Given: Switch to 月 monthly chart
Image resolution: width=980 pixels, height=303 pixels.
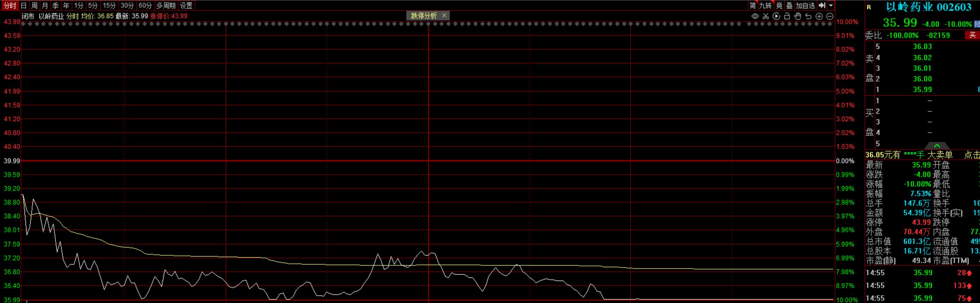Looking at the screenshot, I should (x=45, y=5).
